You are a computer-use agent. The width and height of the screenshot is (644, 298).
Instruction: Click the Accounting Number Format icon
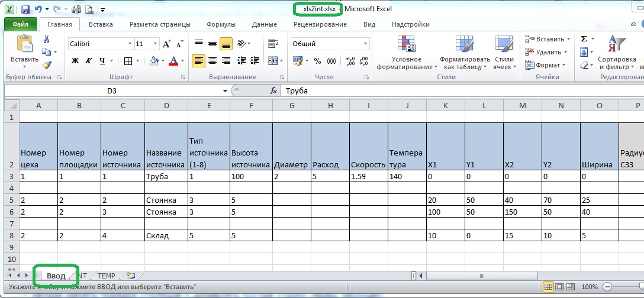[298, 61]
